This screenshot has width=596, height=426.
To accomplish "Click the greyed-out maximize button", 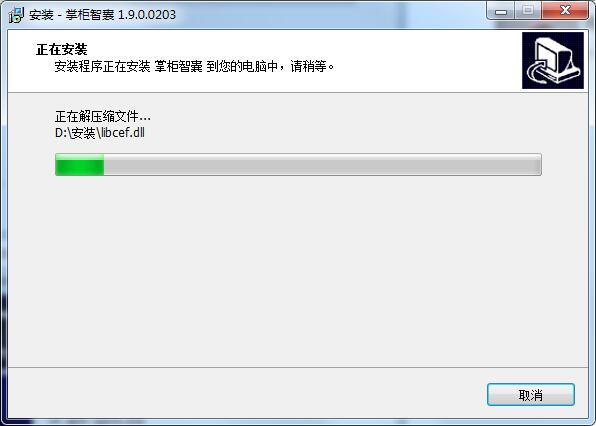I will point(528,11).
